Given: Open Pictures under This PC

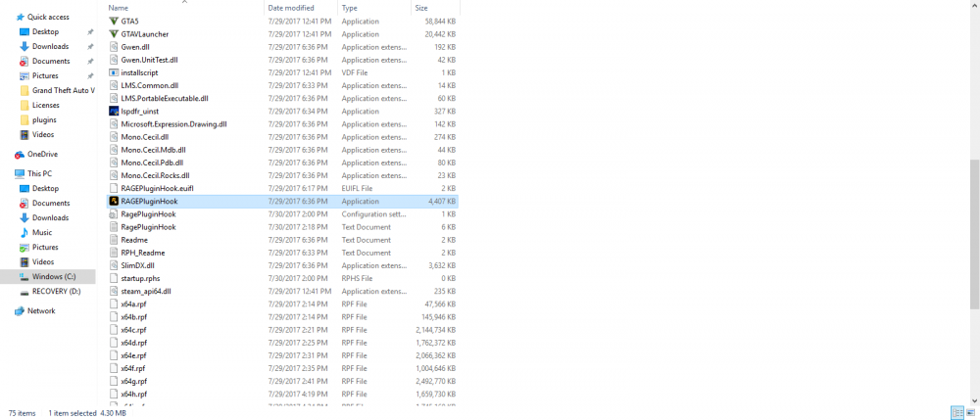Looking at the screenshot, I should (45, 247).
